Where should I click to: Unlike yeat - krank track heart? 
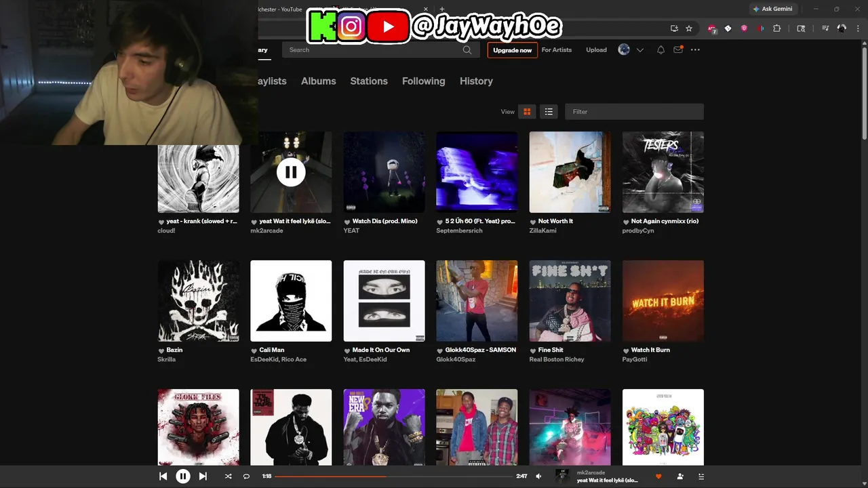click(x=161, y=222)
